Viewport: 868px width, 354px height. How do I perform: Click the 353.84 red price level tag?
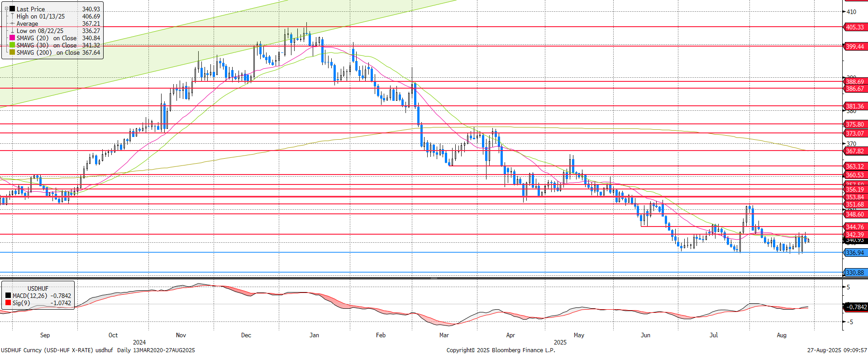point(855,197)
